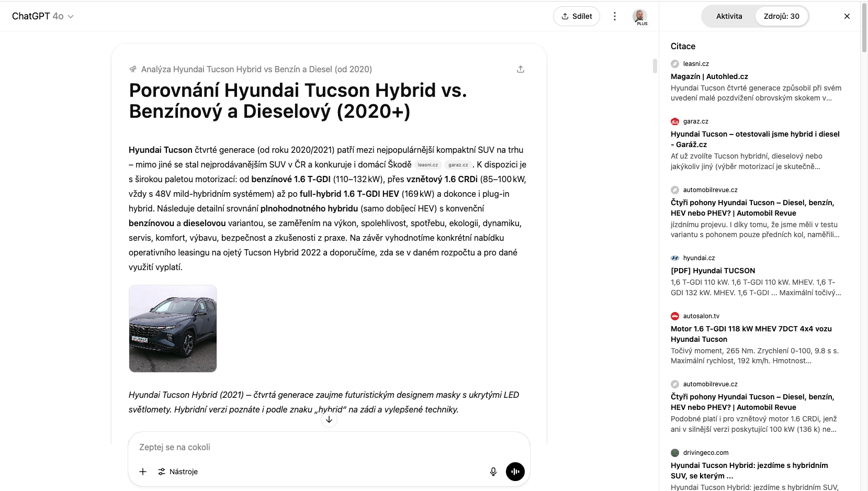
Task: Open the Nástroje tools menu
Action: [x=178, y=472]
